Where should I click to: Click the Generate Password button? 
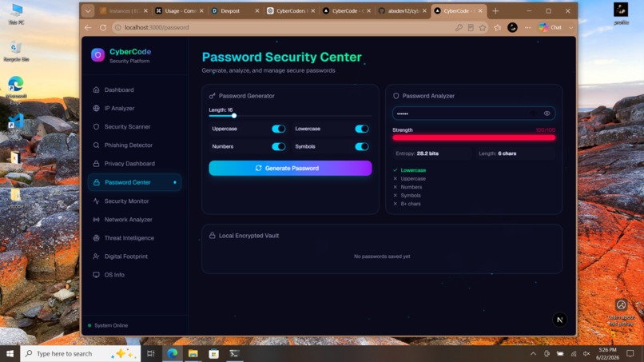(290, 168)
